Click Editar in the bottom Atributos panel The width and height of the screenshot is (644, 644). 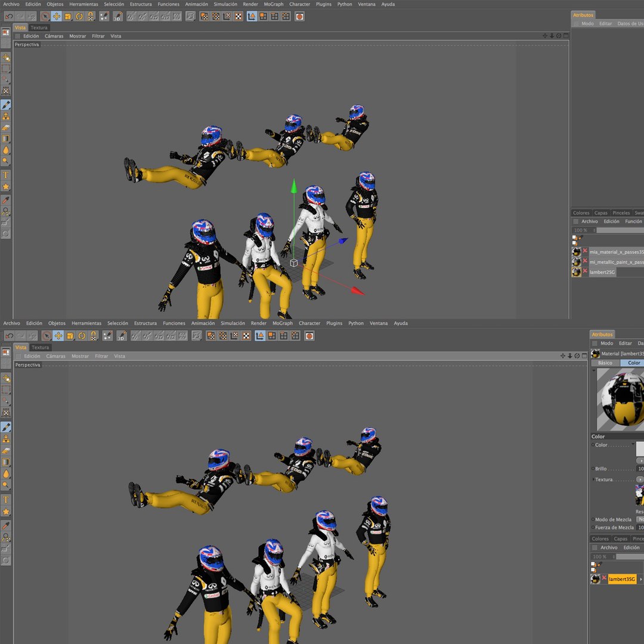625,343
